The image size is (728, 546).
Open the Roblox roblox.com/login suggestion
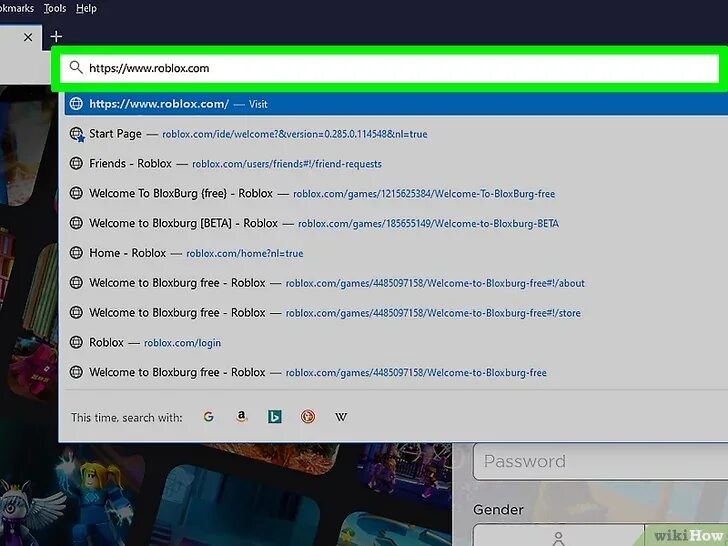pos(396,343)
